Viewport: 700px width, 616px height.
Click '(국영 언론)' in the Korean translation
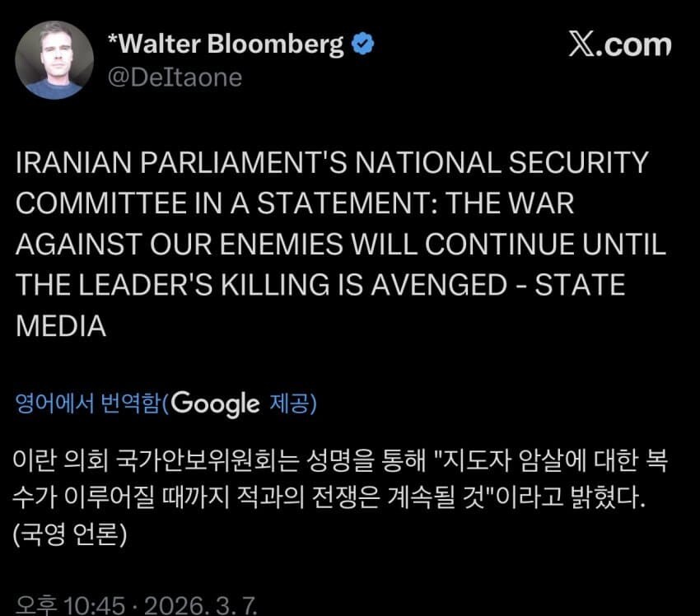(71, 535)
